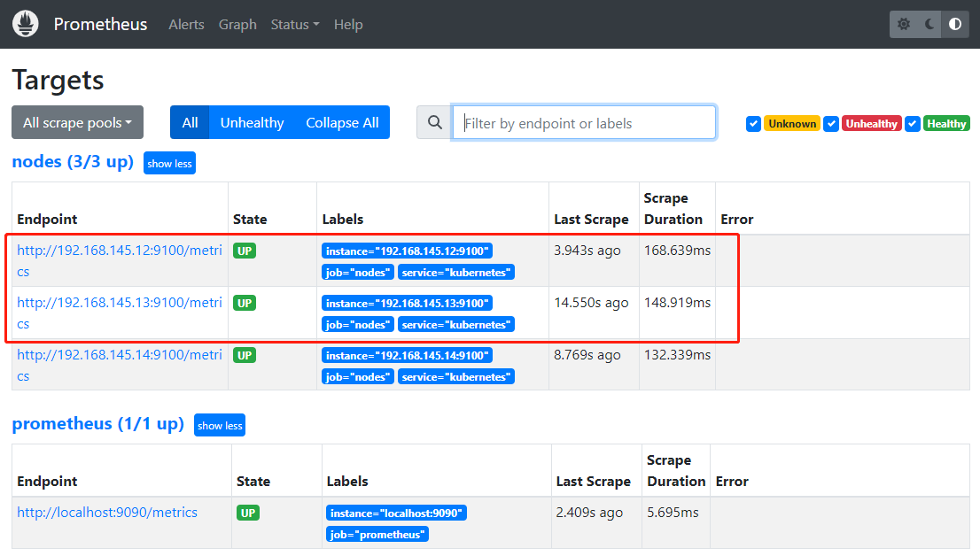The height and width of the screenshot is (556, 980).
Task: Click UP state badge for 192.168.145.12
Action: click(x=245, y=251)
